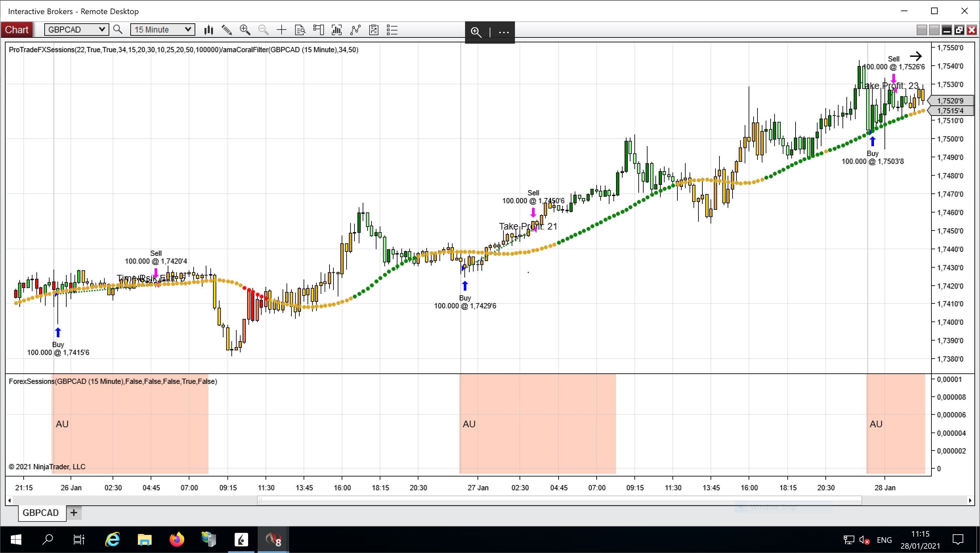Open the chart properties list icon

[392, 30]
